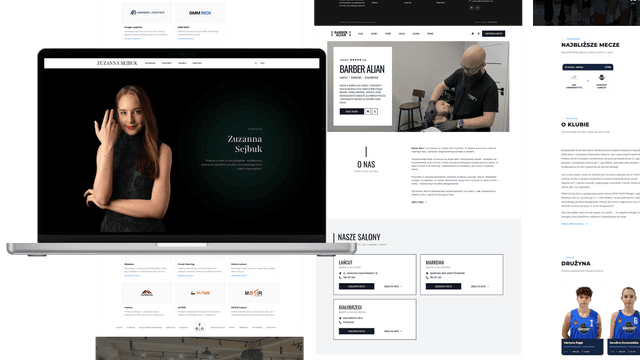
Task: Click search icon in Zuzanna Sejbuk header
Action: click(x=256, y=63)
